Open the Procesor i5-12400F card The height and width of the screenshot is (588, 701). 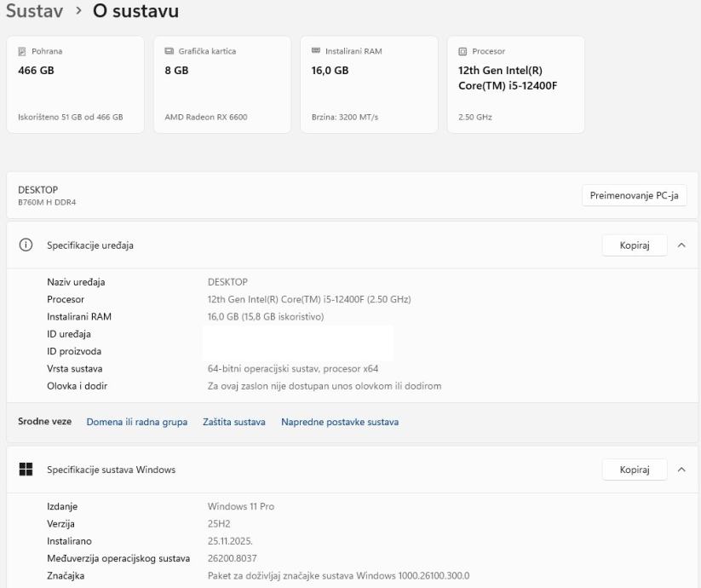pyautogui.click(x=515, y=85)
